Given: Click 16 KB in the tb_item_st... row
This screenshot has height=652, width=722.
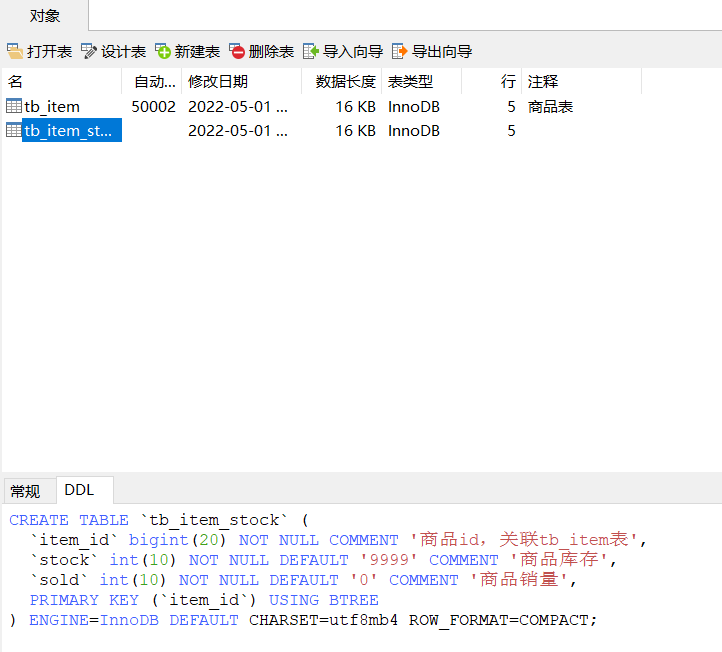Looking at the screenshot, I should coord(355,131).
